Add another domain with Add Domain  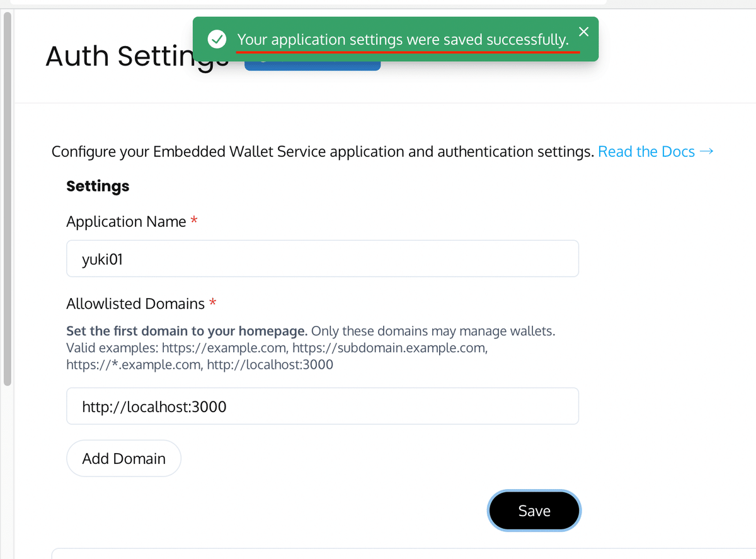point(123,458)
